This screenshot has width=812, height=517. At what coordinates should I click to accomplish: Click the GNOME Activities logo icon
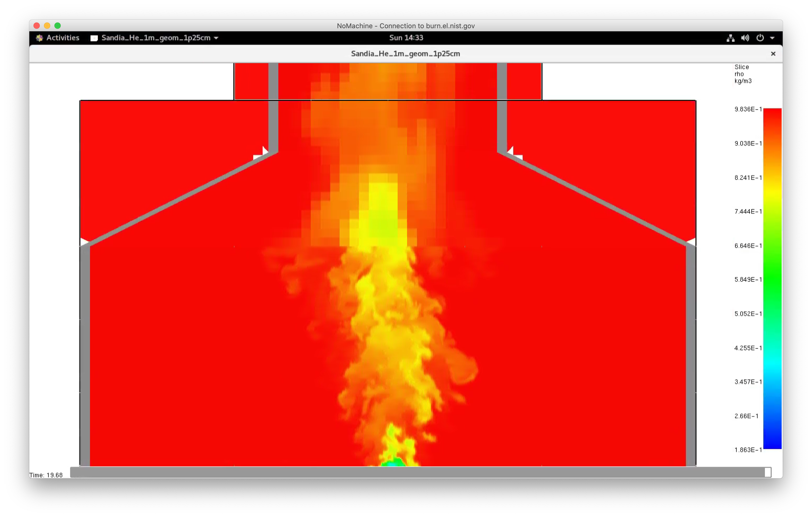[40, 38]
